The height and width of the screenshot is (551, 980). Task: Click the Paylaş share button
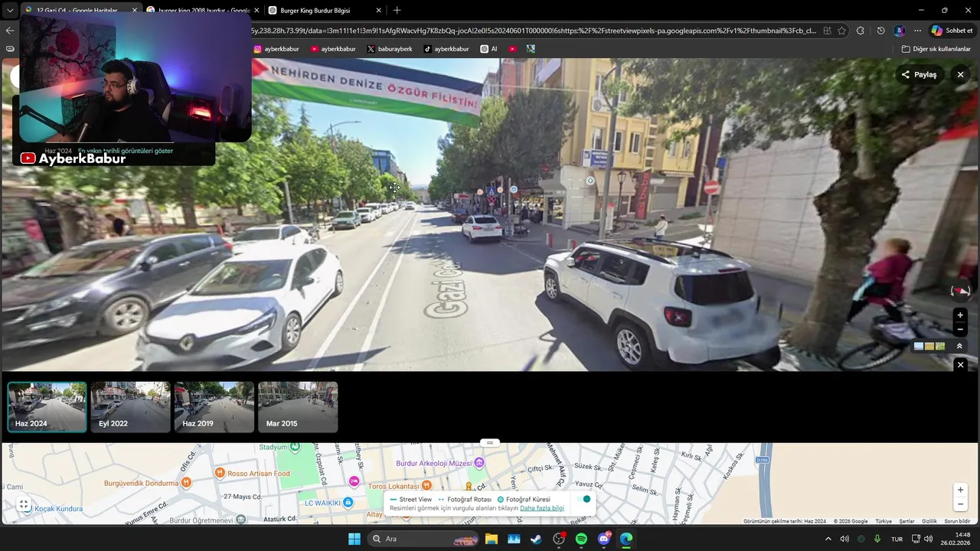919,74
